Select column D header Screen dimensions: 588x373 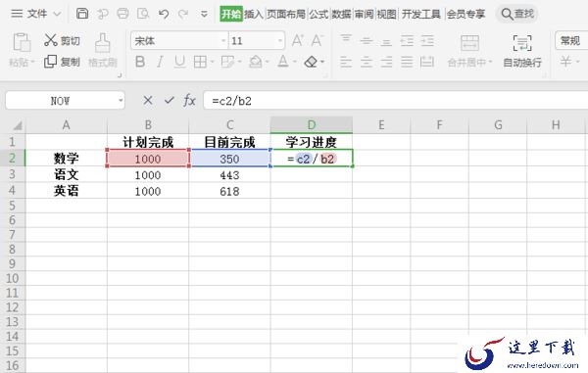(312, 124)
